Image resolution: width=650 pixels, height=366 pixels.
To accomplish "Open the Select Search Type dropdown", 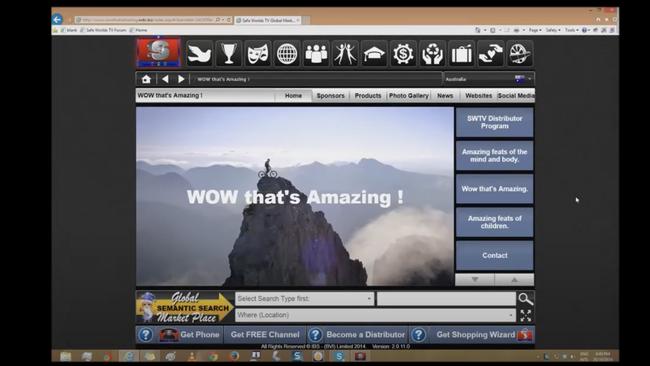I will (305, 298).
